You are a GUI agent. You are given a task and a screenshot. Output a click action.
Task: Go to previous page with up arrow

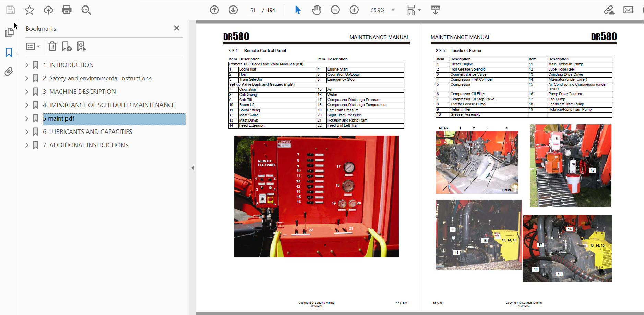tap(214, 10)
